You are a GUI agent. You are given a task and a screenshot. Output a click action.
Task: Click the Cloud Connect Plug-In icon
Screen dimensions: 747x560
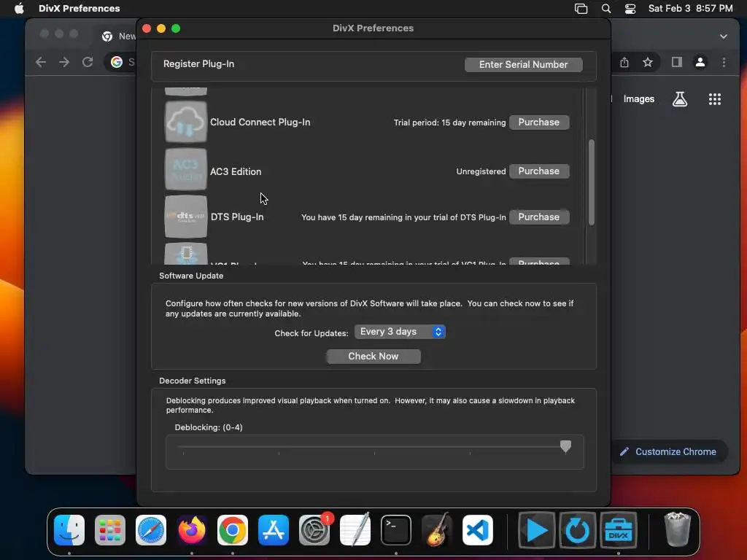(186, 122)
